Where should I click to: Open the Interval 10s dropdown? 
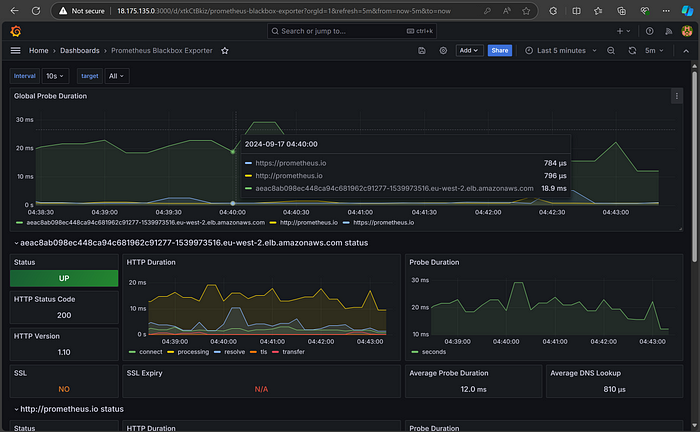(55, 76)
